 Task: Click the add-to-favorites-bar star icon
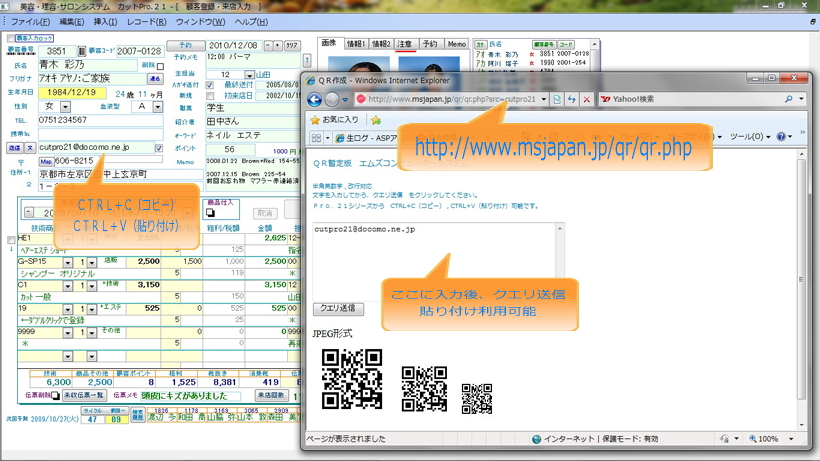click(x=376, y=120)
